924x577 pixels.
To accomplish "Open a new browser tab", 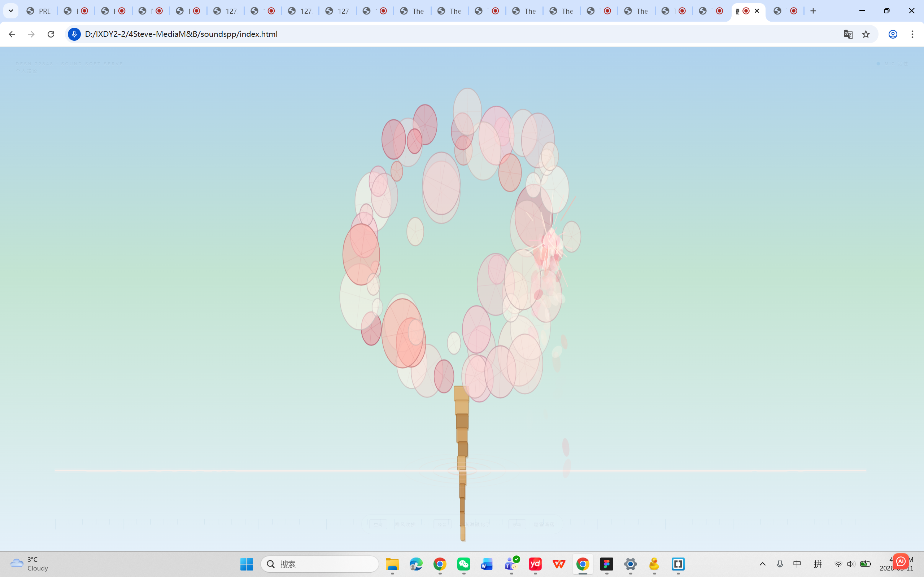I will coord(813,11).
